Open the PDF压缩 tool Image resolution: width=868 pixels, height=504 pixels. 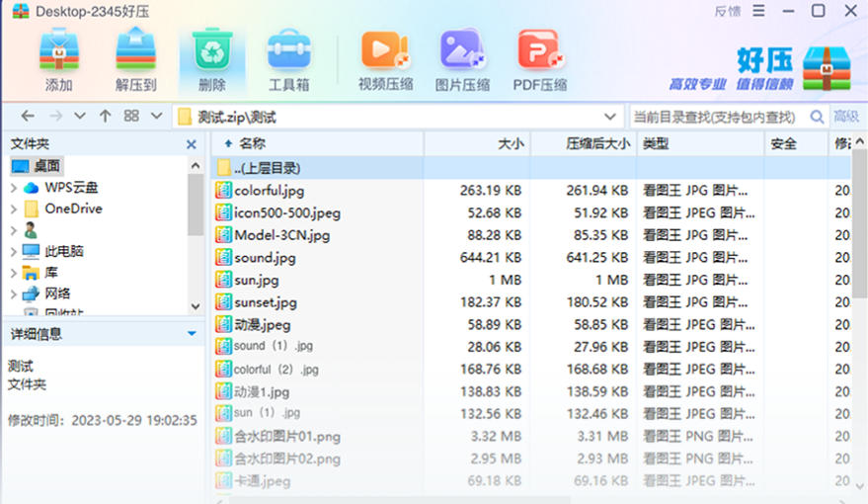pyautogui.click(x=540, y=50)
